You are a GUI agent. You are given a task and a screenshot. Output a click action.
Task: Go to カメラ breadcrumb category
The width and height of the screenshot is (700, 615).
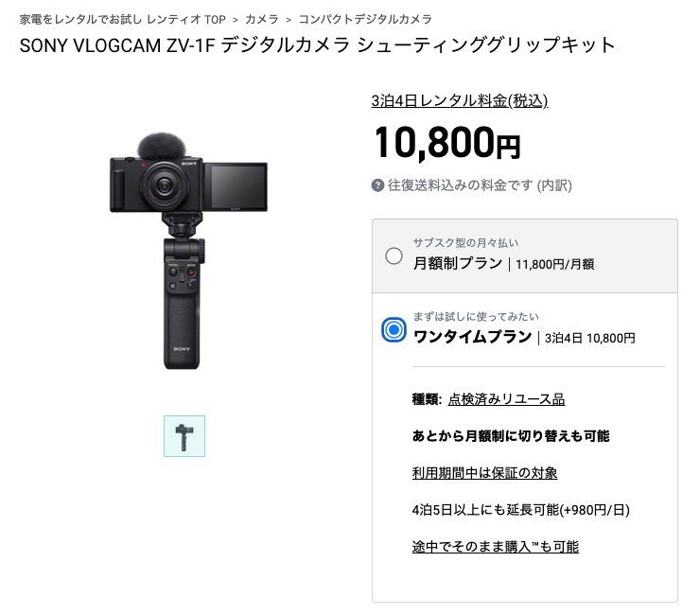point(262,19)
